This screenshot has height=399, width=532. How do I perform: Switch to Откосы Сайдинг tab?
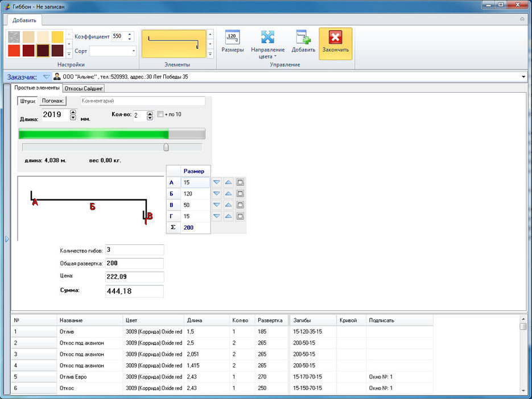tap(84, 89)
